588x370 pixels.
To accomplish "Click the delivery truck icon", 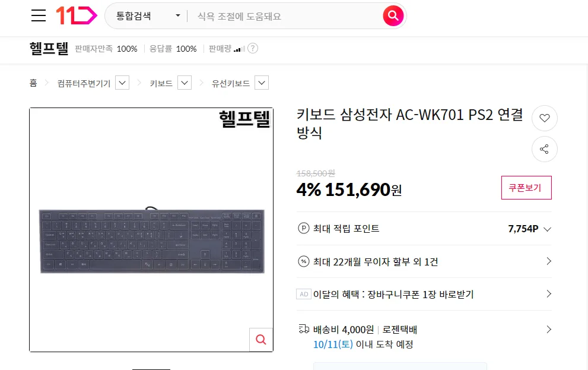I will [x=304, y=330].
